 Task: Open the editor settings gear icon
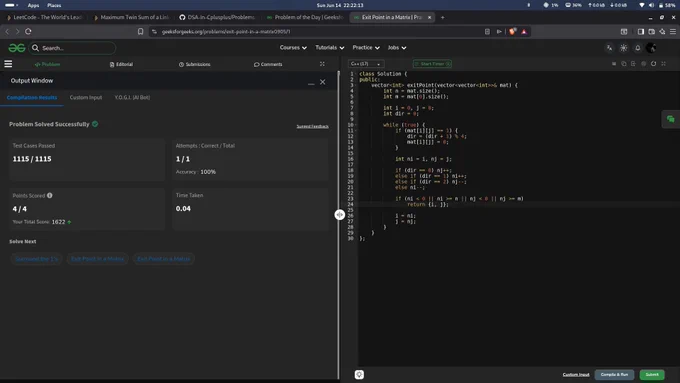pyautogui.click(x=643, y=64)
